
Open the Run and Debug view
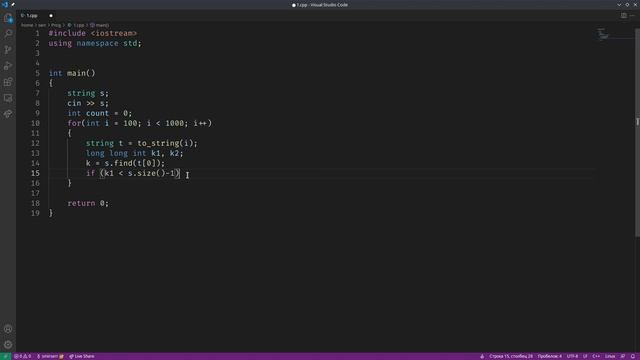tap(8, 66)
